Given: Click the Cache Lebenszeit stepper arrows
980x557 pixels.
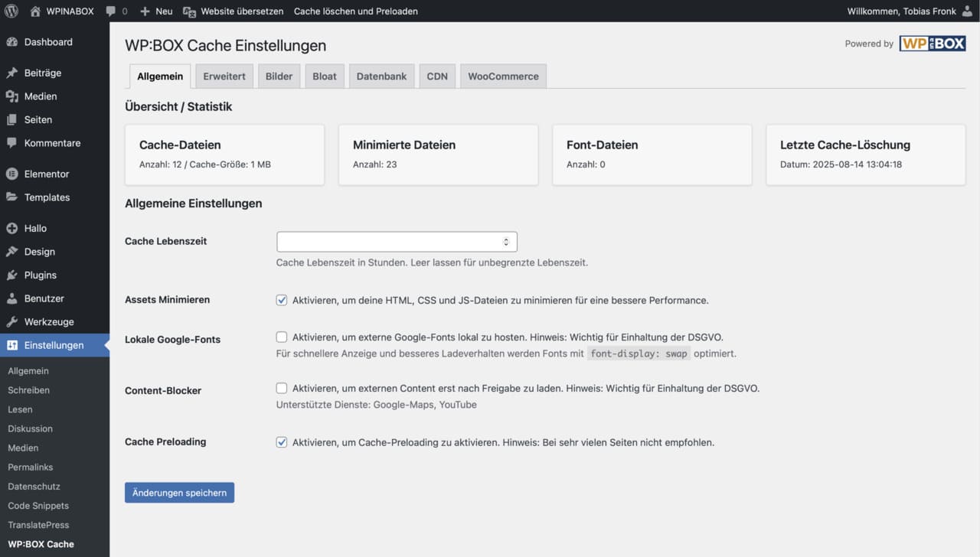Looking at the screenshot, I should (x=506, y=242).
